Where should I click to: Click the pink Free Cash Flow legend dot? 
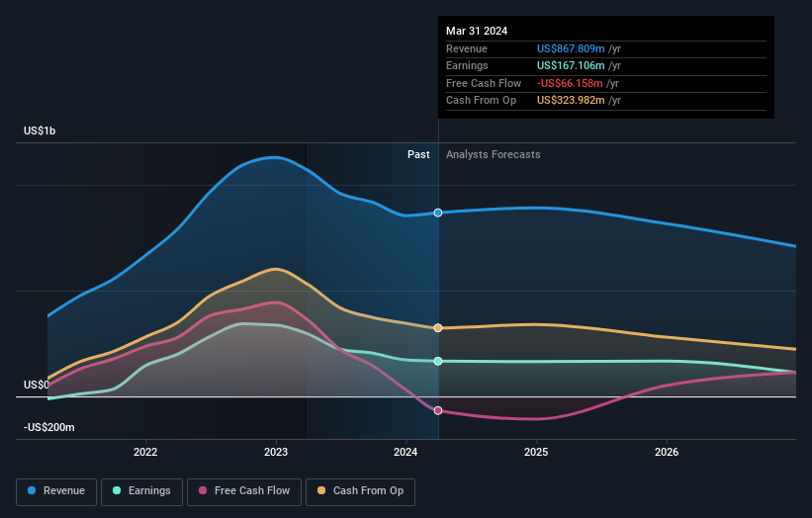click(203, 490)
